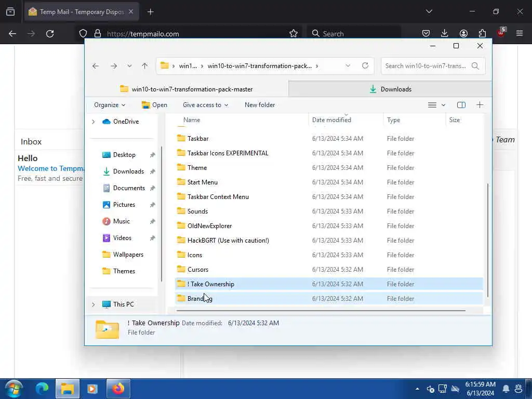Open Firefox account icon

pos(463,33)
